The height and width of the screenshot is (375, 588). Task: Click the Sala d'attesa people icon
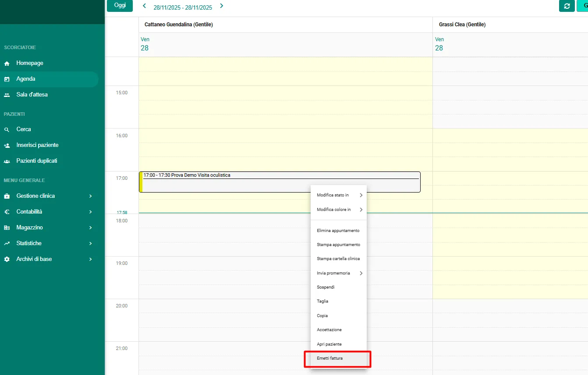click(x=7, y=95)
